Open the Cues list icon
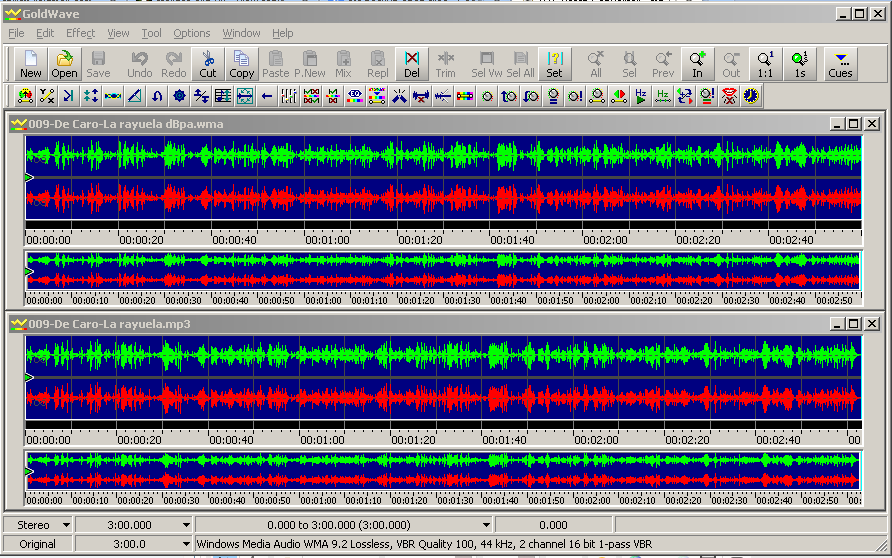This screenshot has height=558, width=892. pyautogui.click(x=840, y=64)
